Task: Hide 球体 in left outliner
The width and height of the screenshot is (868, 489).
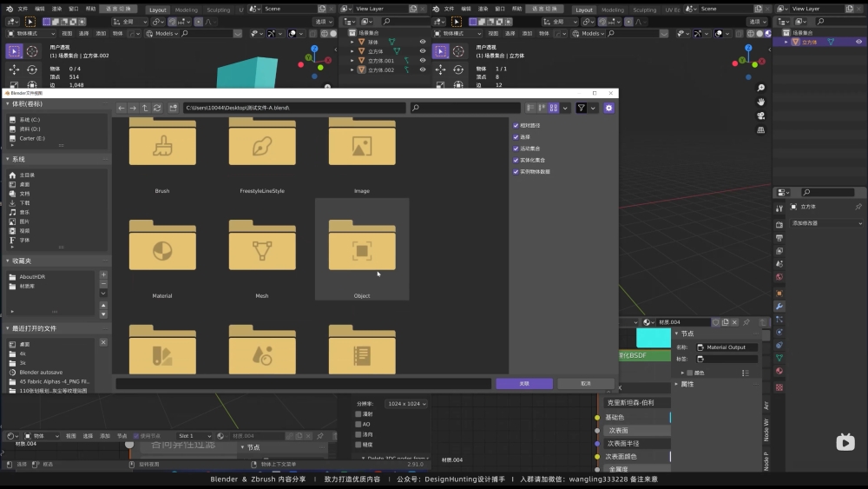Action: [423, 42]
